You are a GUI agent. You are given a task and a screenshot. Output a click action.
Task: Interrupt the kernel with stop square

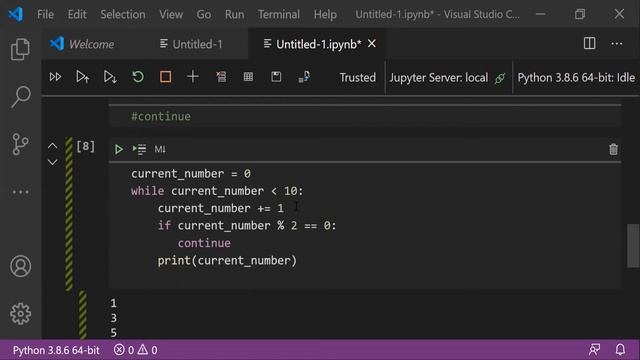tap(165, 77)
